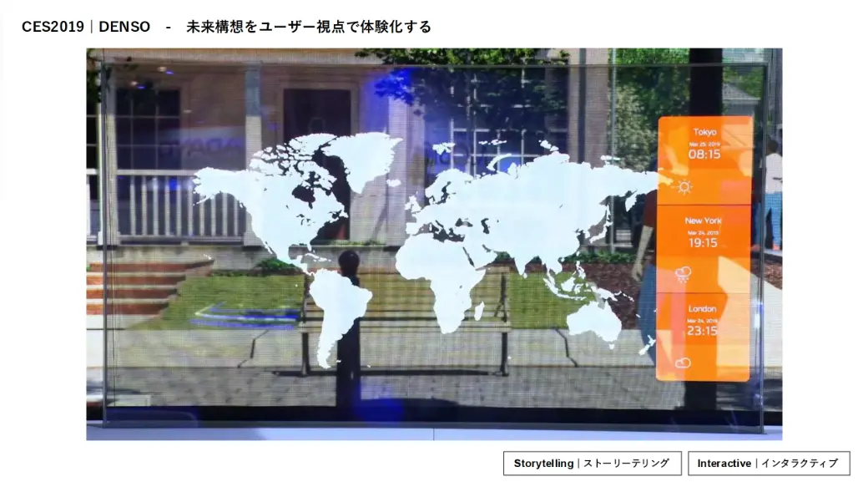
Task: Click the Tokyo city label
Action: [704, 132]
